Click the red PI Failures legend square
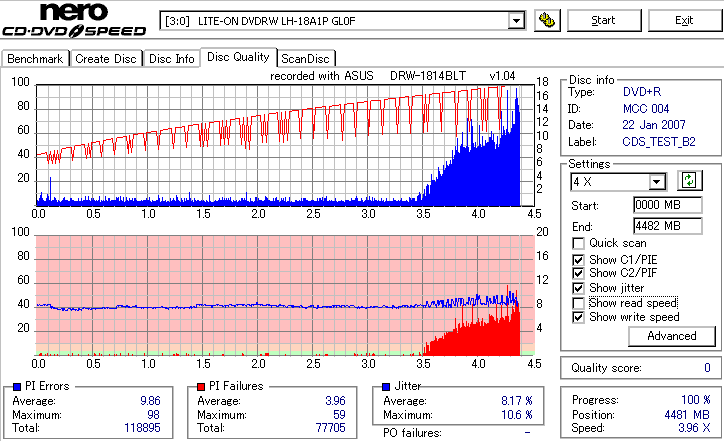This screenshot has height=441, width=724. tap(201, 387)
